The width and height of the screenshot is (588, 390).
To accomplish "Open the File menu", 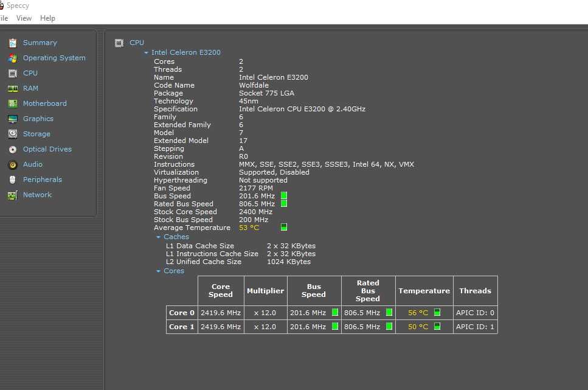I will point(4,18).
